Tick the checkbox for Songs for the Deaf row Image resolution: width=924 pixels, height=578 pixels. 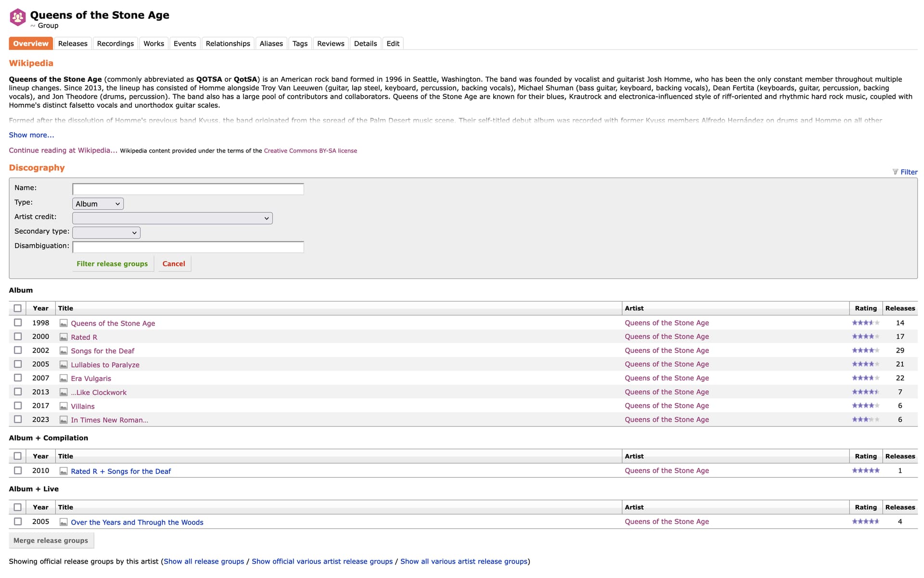point(18,351)
